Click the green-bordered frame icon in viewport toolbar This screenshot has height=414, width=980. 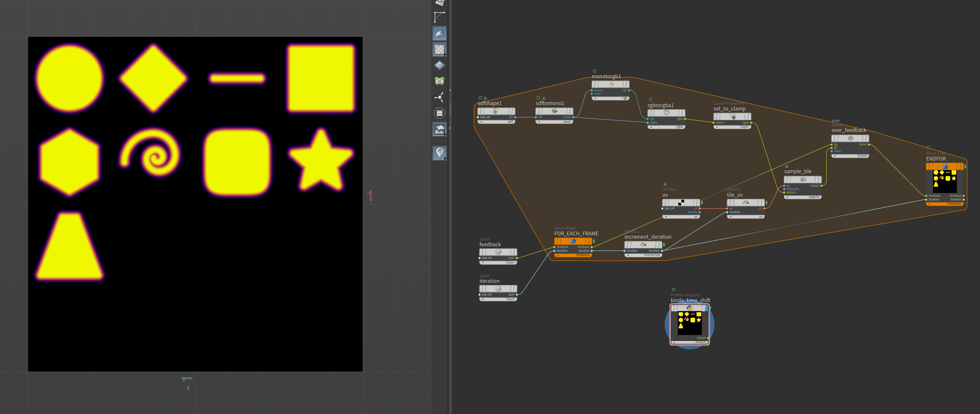439,81
